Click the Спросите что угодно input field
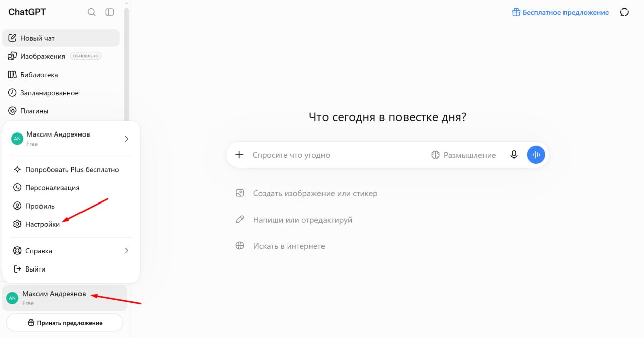The image size is (644, 338). point(337,155)
